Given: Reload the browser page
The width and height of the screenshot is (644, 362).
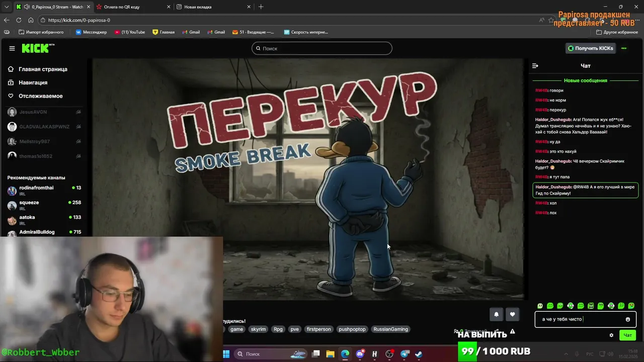Looking at the screenshot, I should tap(19, 20).
